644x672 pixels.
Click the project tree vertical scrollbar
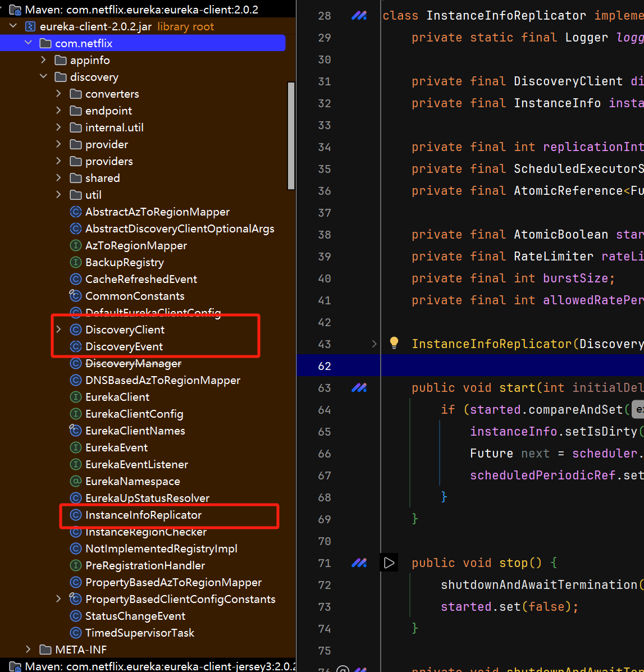[291, 135]
